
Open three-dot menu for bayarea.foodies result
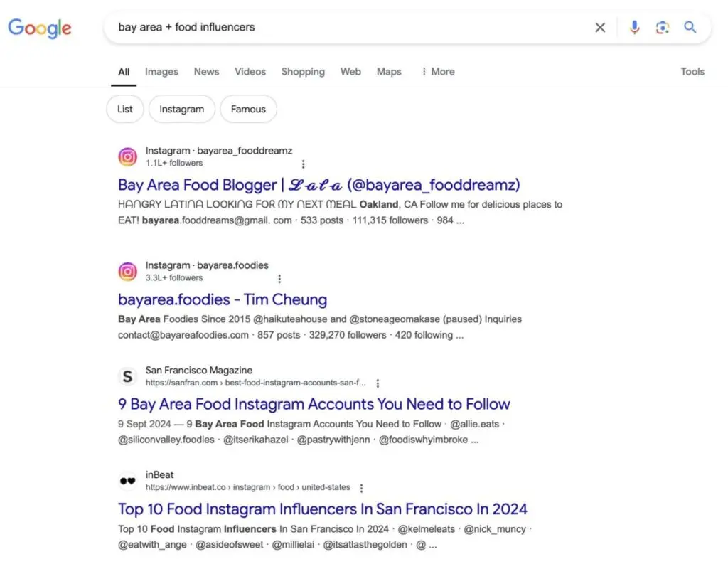pyautogui.click(x=279, y=278)
